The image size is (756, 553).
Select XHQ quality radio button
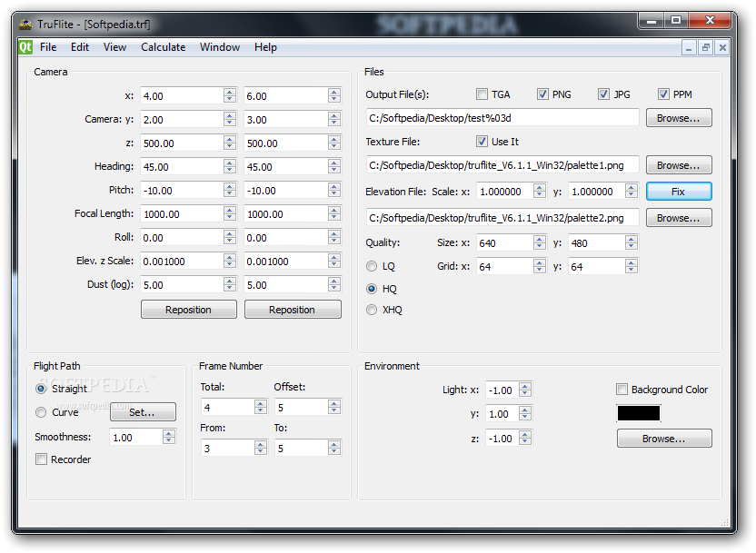pyautogui.click(x=372, y=310)
